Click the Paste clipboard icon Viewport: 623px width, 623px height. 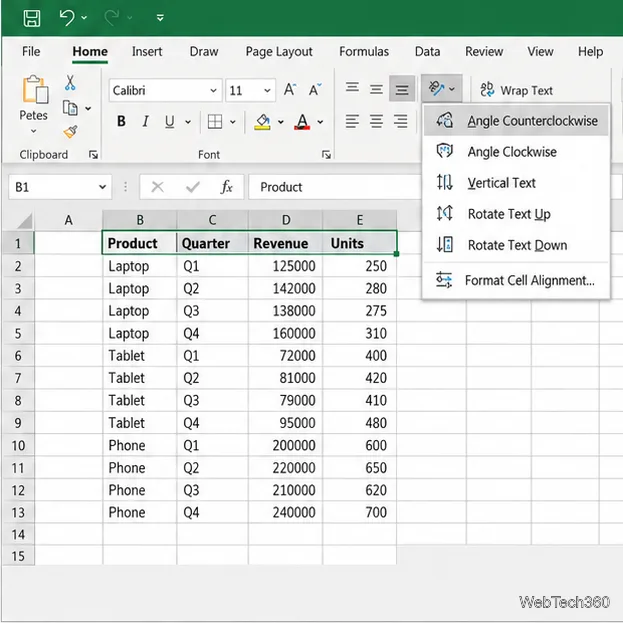[35, 89]
